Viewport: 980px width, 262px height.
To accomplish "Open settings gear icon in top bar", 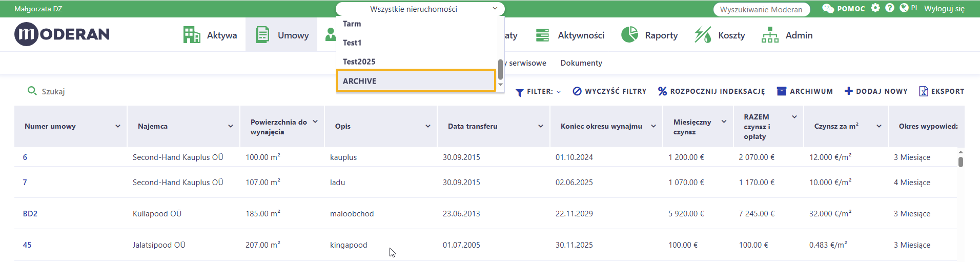I will [875, 8].
